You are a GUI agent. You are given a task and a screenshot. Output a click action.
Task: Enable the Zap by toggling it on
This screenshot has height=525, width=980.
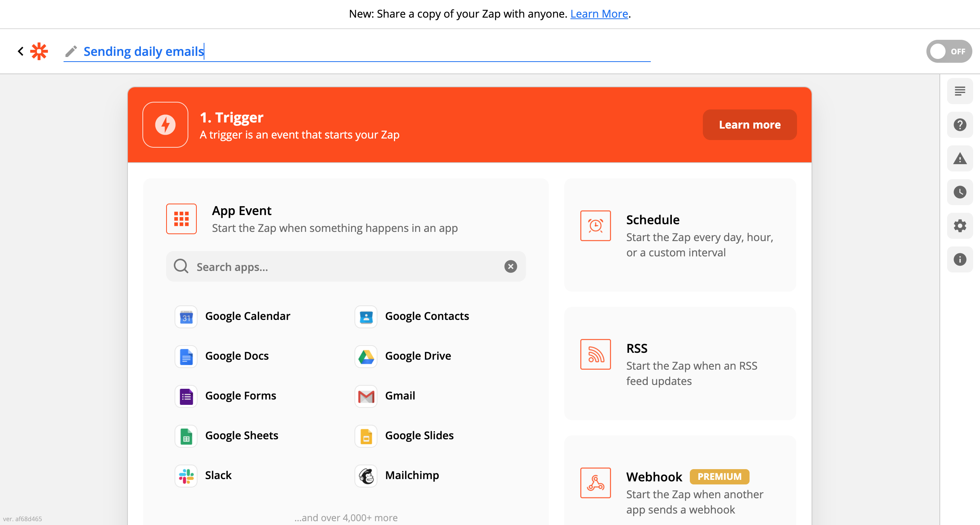(948, 51)
